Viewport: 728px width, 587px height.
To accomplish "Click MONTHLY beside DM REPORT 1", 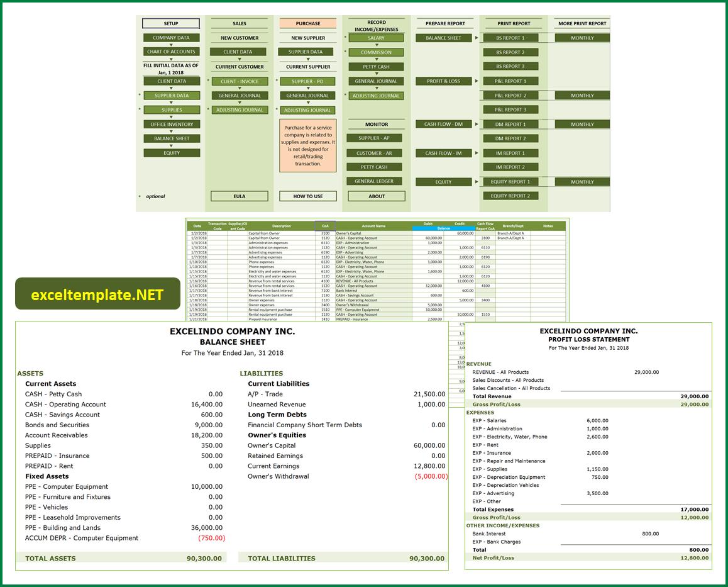I will (582, 125).
